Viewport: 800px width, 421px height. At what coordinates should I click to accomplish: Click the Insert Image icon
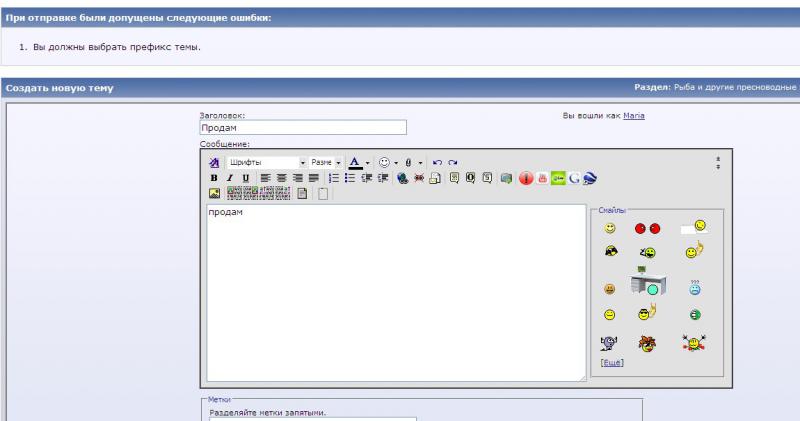pyautogui.click(x=214, y=193)
